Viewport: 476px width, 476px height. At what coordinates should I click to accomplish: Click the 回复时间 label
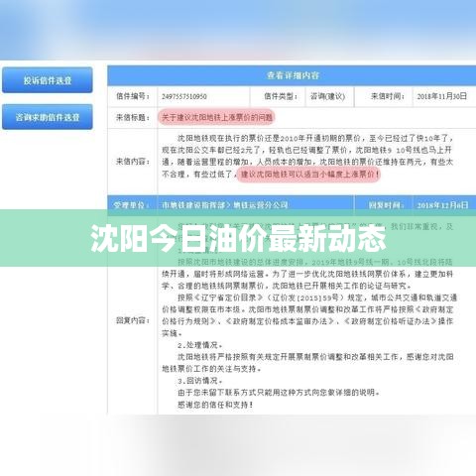386,205
